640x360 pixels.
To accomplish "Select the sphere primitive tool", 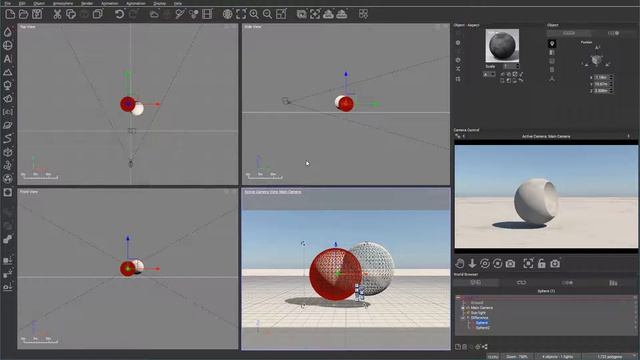I will click(8, 45).
